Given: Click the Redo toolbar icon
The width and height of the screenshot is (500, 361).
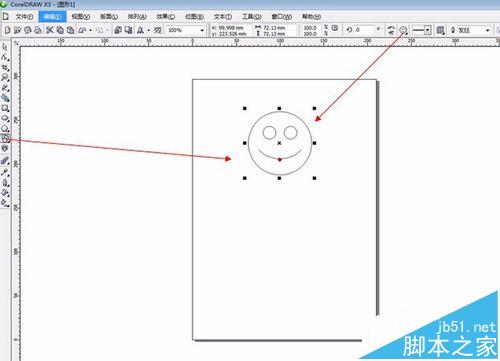Looking at the screenshot, I should [x=99, y=30].
